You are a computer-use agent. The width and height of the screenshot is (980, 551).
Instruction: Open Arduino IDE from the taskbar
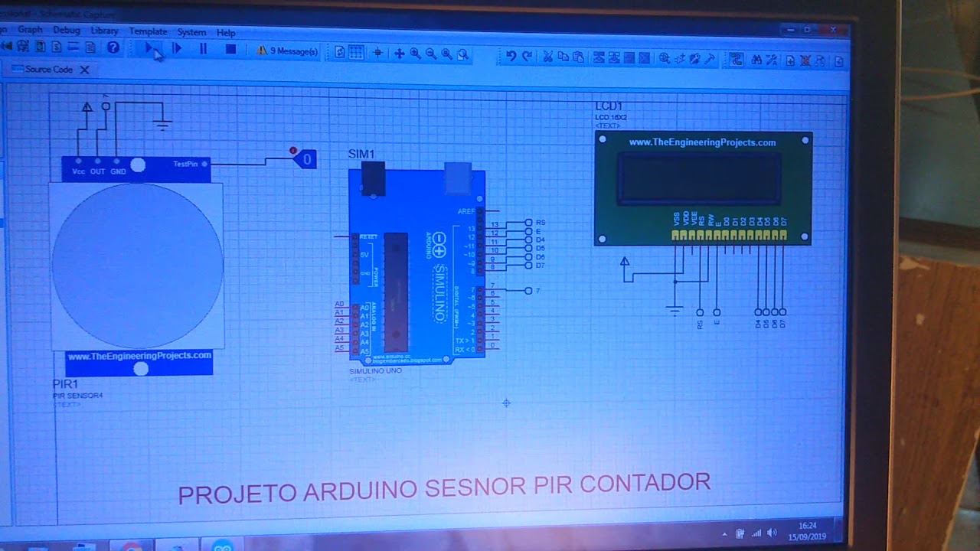click(x=223, y=546)
